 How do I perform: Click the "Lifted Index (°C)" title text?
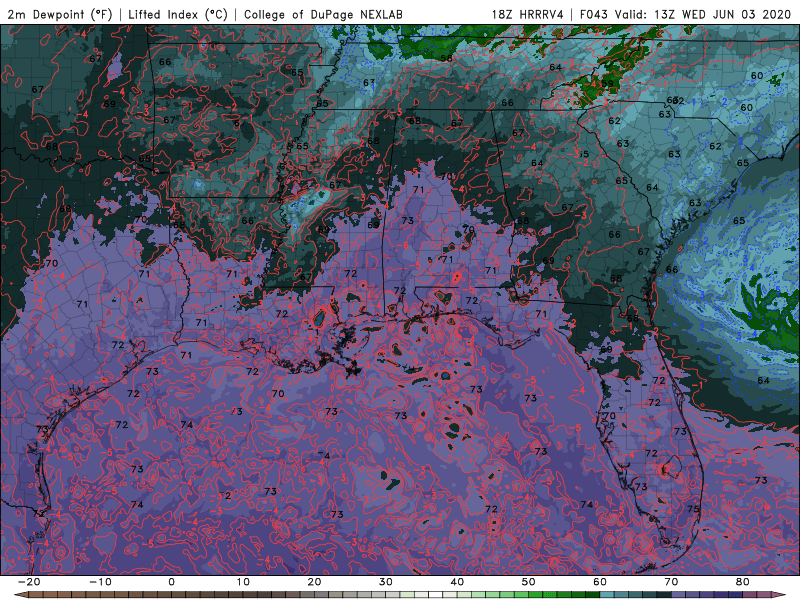coord(178,14)
